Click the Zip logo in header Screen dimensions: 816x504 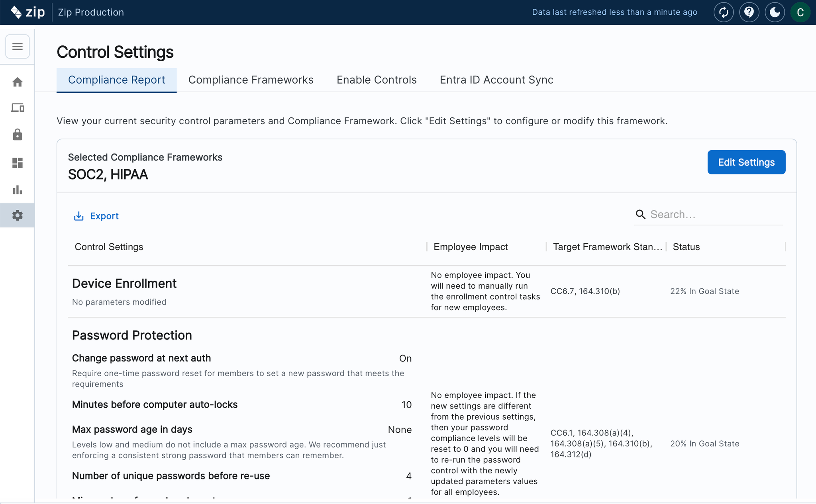(28, 12)
